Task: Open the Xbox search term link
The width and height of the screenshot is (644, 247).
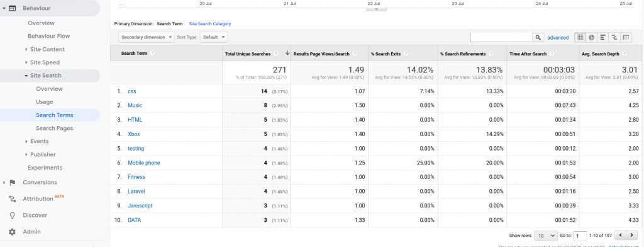Action: tap(134, 134)
